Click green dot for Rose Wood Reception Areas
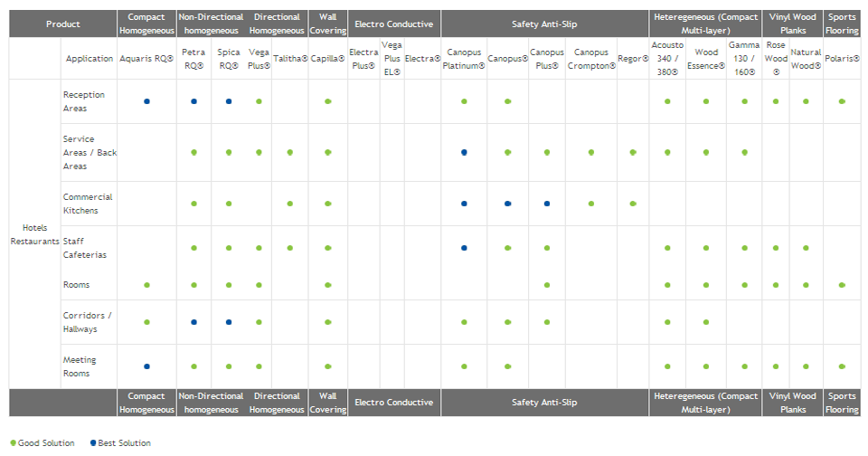This screenshot has height=456, width=868. (x=776, y=101)
